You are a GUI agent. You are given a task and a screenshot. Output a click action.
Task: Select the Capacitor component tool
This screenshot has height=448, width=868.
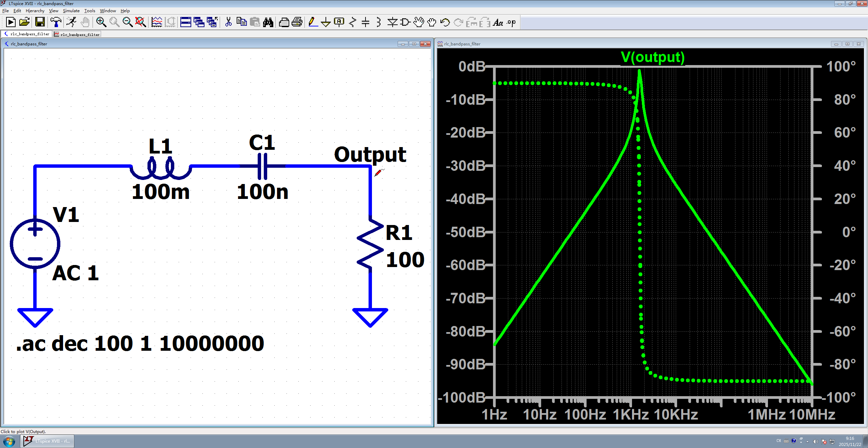tap(366, 22)
